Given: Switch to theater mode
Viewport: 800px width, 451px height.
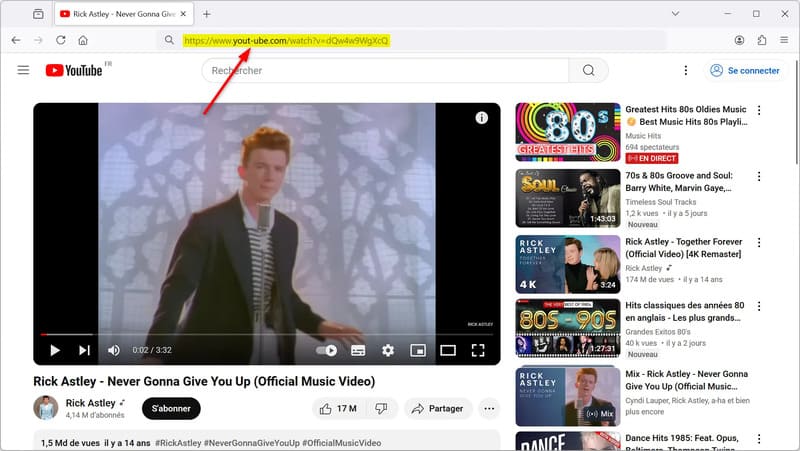Looking at the screenshot, I should tap(448, 350).
